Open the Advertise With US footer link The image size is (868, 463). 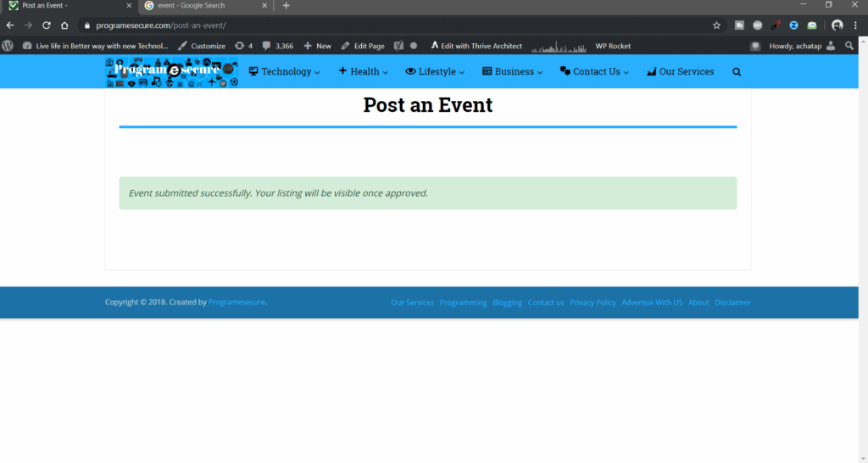tap(652, 303)
